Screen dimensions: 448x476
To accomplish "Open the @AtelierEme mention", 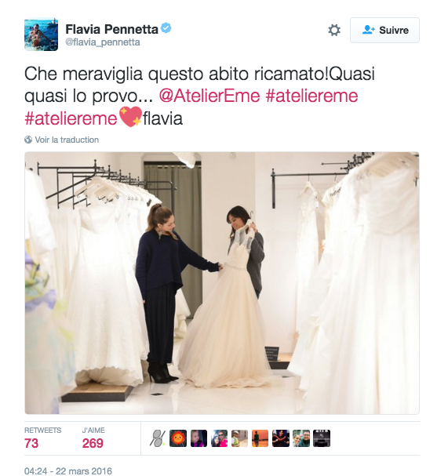I will [209, 96].
